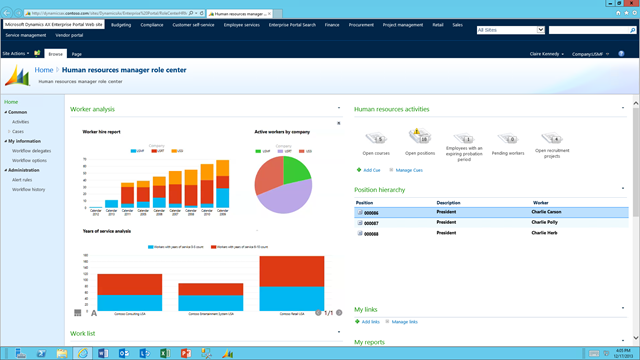This screenshot has height=360, width=640.
Task: Click the position 000087 row icon
Action: pyautogui.click(x=360, y=223)
